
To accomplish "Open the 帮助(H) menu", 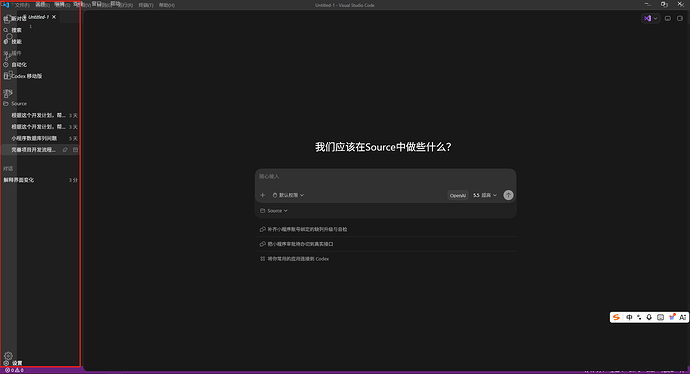I will tap(167, 5).
